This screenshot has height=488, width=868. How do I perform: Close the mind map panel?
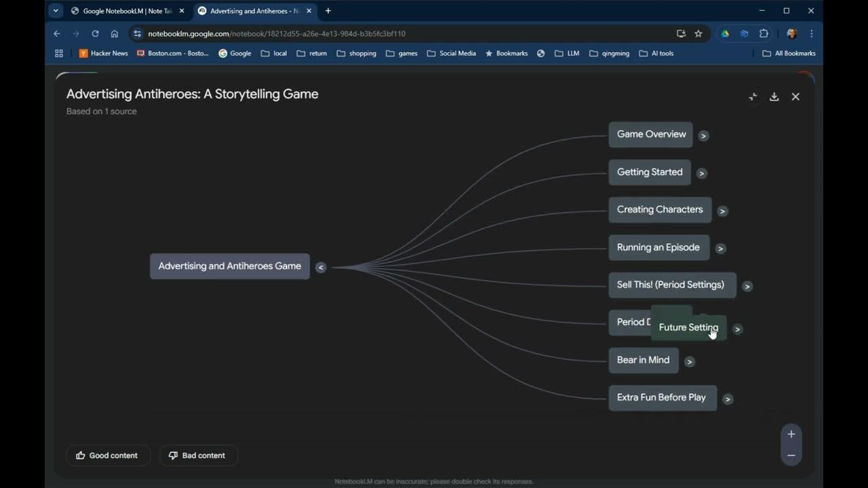tap(795, 97)
